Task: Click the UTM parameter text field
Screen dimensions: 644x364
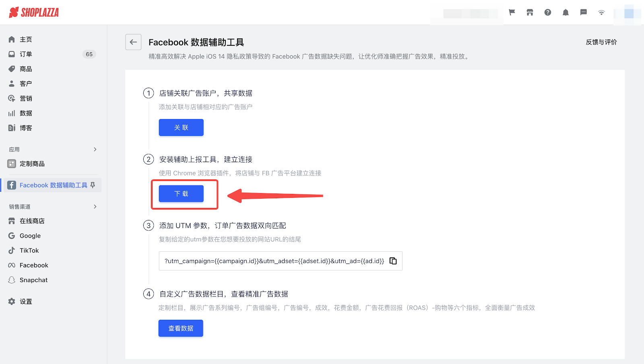Action: [281, 261]
